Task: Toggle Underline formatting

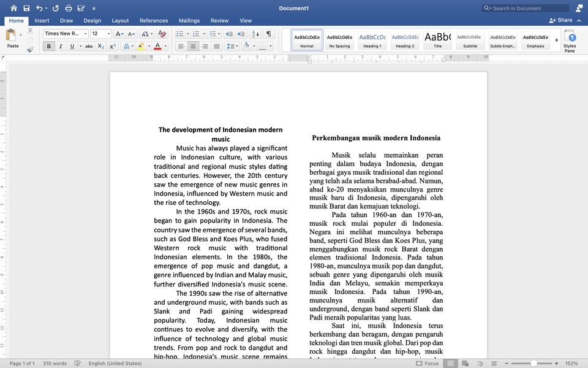Action: click(72, 46)
